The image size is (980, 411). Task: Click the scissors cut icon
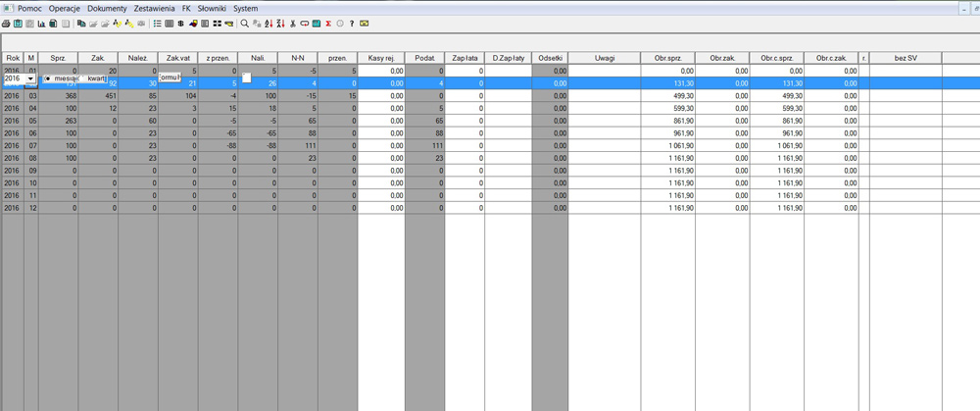(x=292, y=23)
